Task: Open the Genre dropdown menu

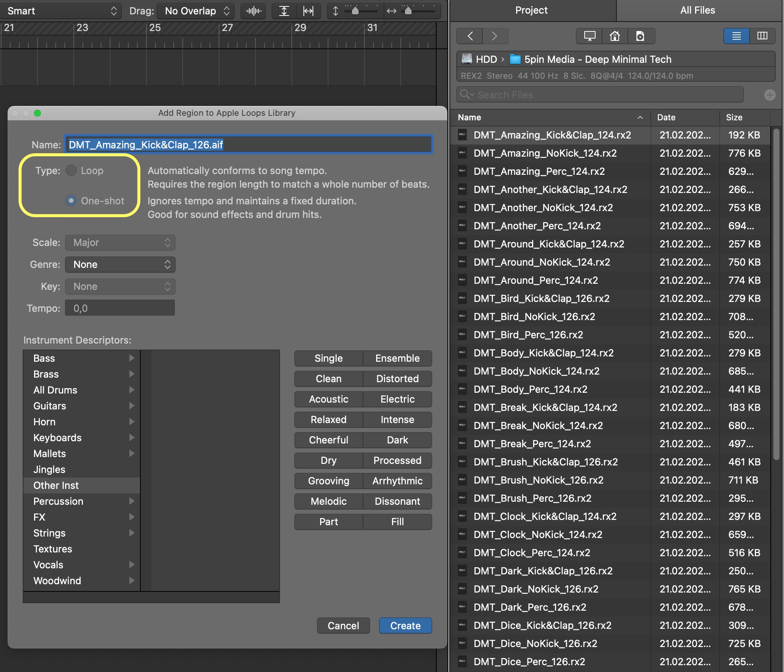Action: pos(120,264)
